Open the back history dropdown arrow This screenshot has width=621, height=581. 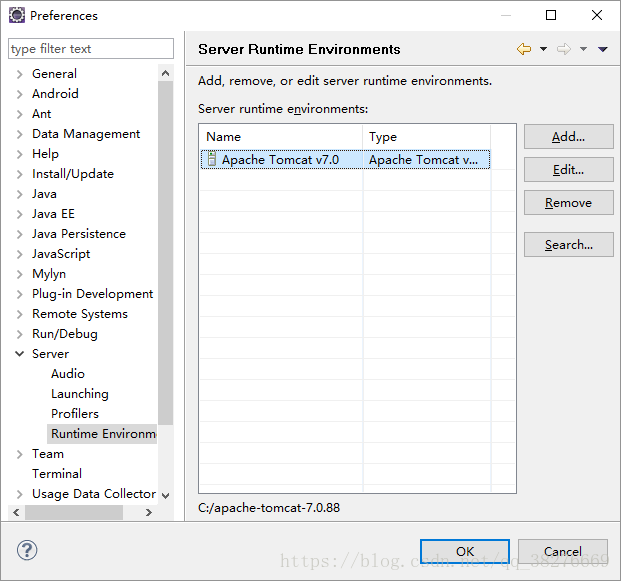pyautogui.click(x=543, y=49)
